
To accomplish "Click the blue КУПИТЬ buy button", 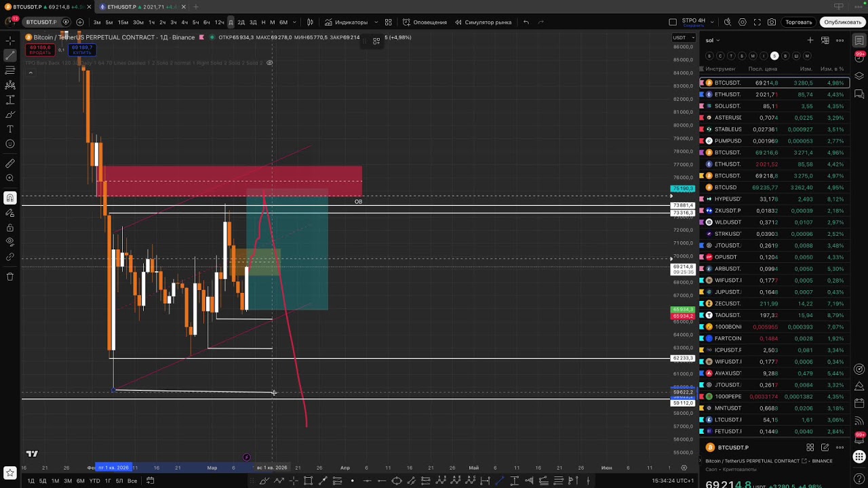I will coord(82,50).
